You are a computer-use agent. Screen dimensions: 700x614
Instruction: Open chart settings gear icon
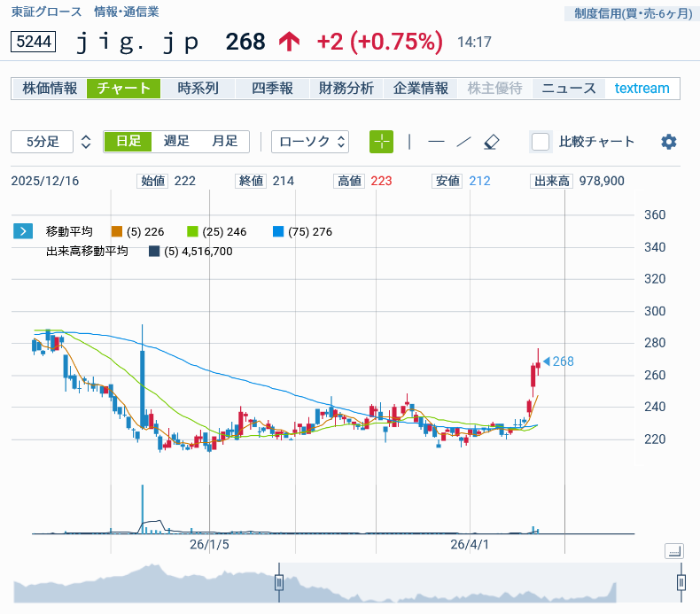coord(669,142)
